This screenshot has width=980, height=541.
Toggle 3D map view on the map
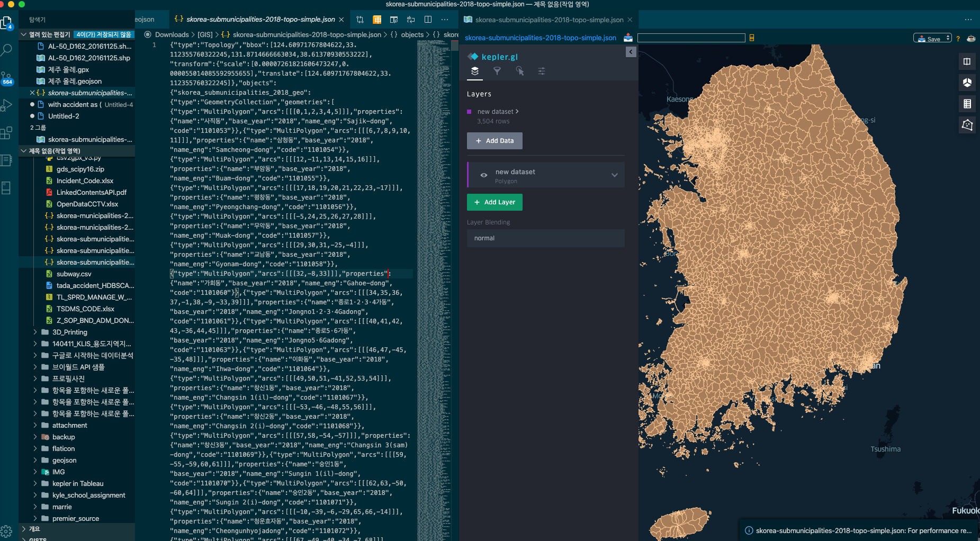[967, 83]
